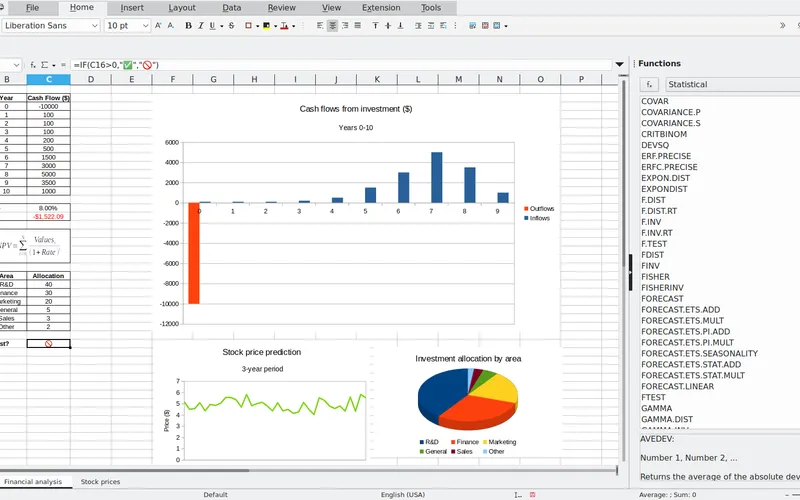Click the decrease indent icon
This screenshot has height=500, width=800.
tap(431, 26)
